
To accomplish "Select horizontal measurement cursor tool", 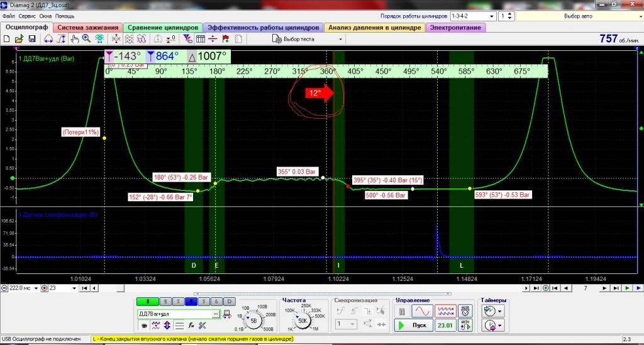I will pyautogui.click(x=48, y=39).
